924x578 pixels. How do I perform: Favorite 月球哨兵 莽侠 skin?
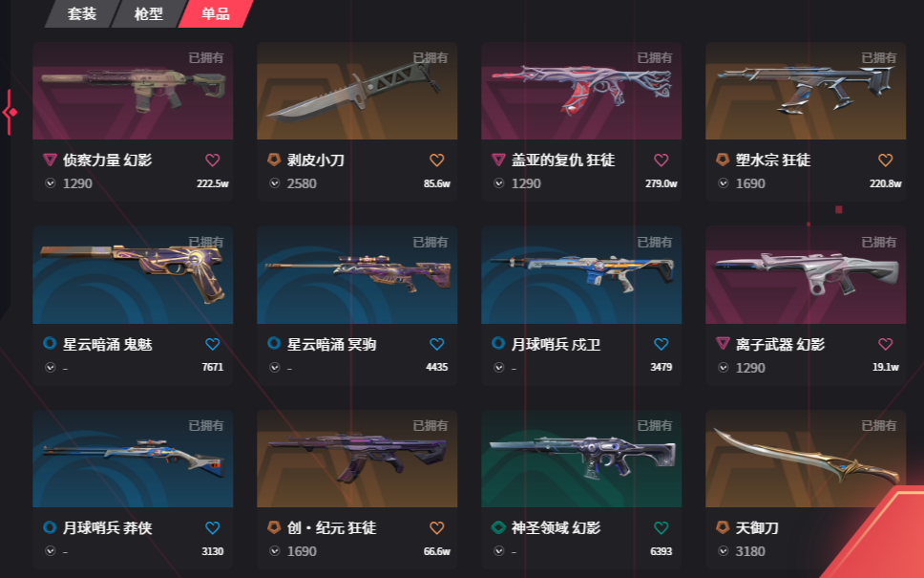coord(212,528)
